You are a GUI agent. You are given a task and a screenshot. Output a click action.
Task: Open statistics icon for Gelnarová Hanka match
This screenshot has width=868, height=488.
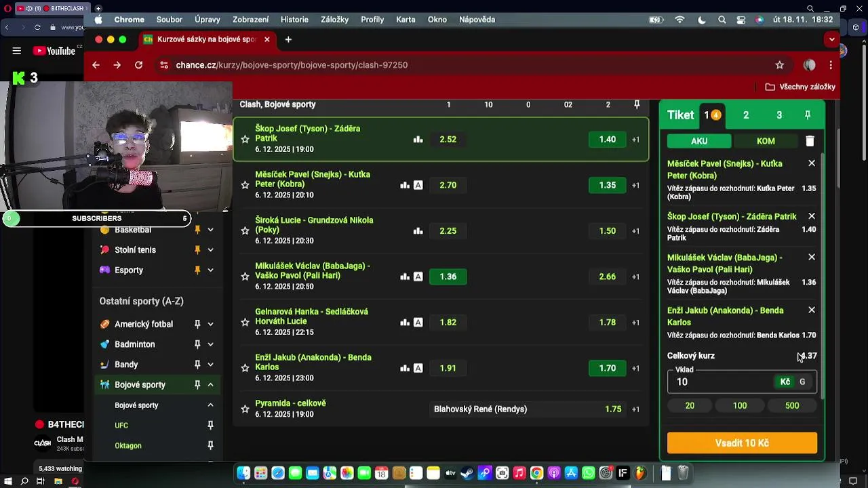[x=405, y=323]
